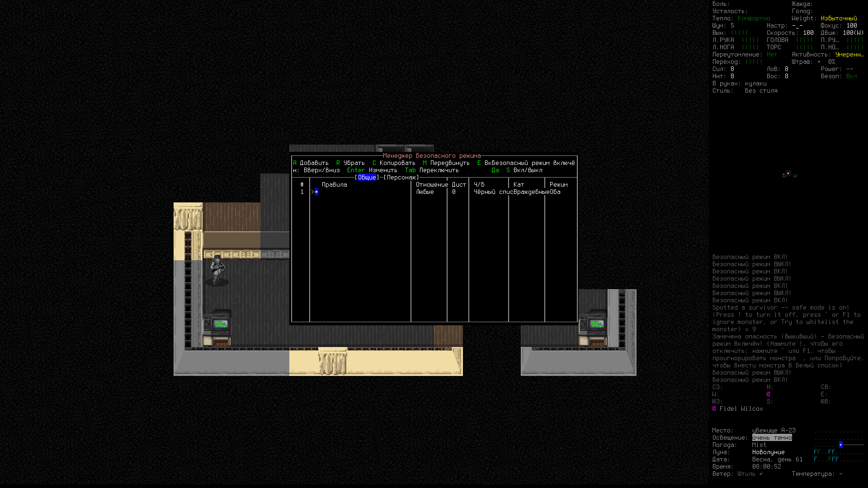Click the ladder tile on the left wall
Screen dimensions: 868x488
pyautogui.click(x=188, y=280)
